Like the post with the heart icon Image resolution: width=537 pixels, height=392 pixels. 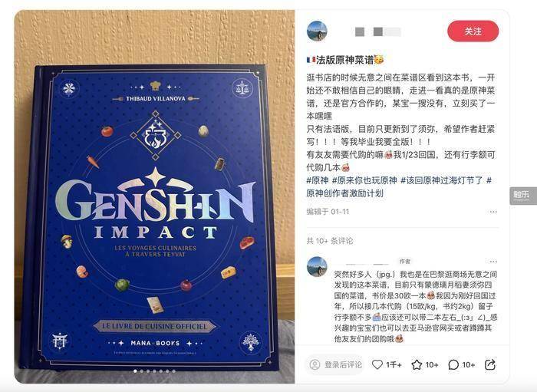point(377,364)
